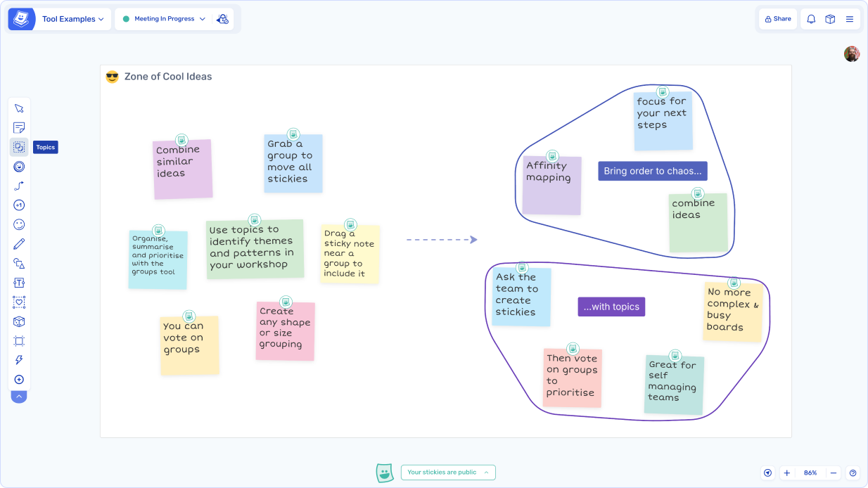The width and height of the screenshot is (868, 488).
Task: Select the arrow pointer tool
Action: tap(19, 108)
